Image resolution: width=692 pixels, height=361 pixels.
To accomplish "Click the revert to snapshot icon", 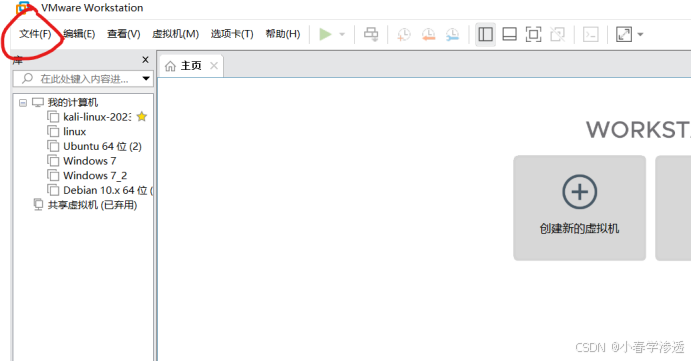I will tap(428, 34).
